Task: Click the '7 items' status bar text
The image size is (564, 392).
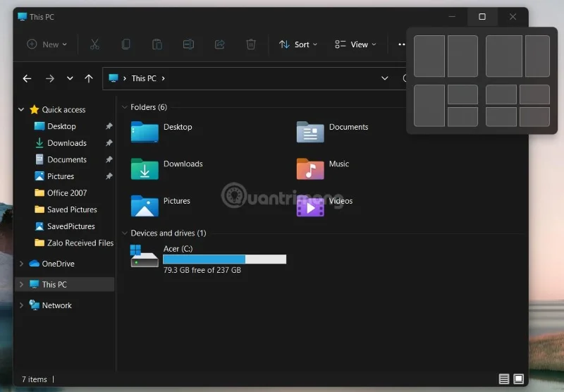Action: (x=34, y=379)
